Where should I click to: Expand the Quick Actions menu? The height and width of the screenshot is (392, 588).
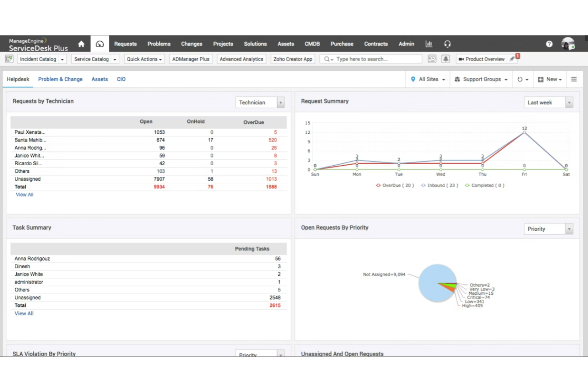pyautogui.click(x=144, y=59)
